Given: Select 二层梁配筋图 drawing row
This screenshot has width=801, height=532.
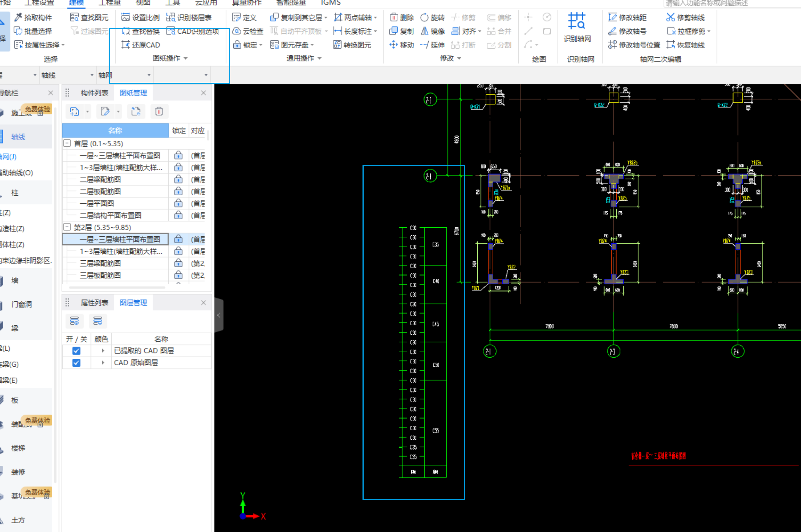Looking at the screenshot, I should (116, 179).
